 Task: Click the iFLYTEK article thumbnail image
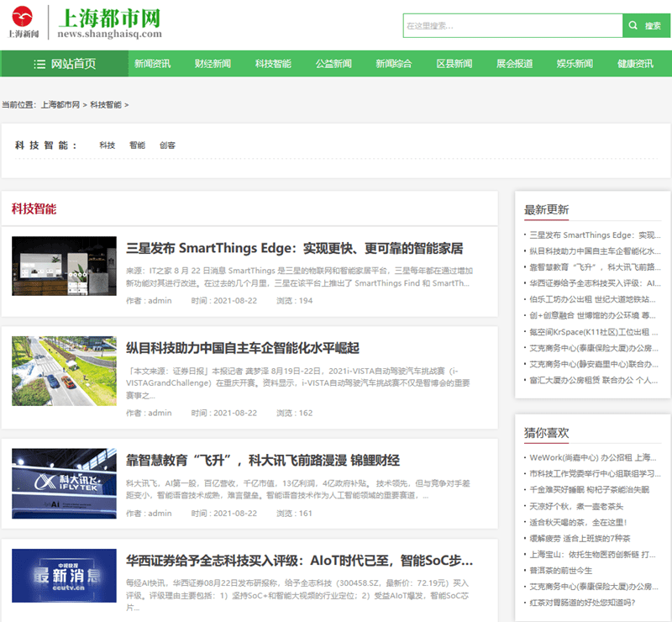click(x=64, y=477)
